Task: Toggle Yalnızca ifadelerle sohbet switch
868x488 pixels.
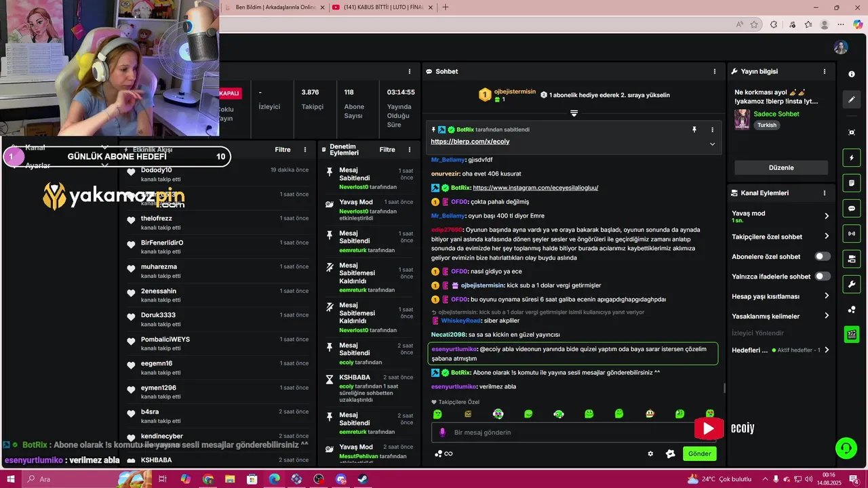Action: (x=822, y=276)
